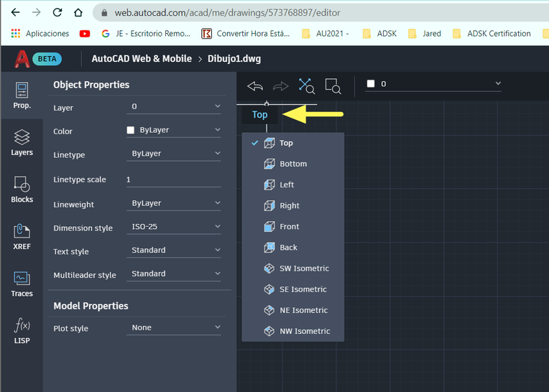Image resolution: width=549 pixels, height=392 pixels.
Task: Click the AutoCAD red A logo
Action: pyautogui.click(x=22, y=59)
